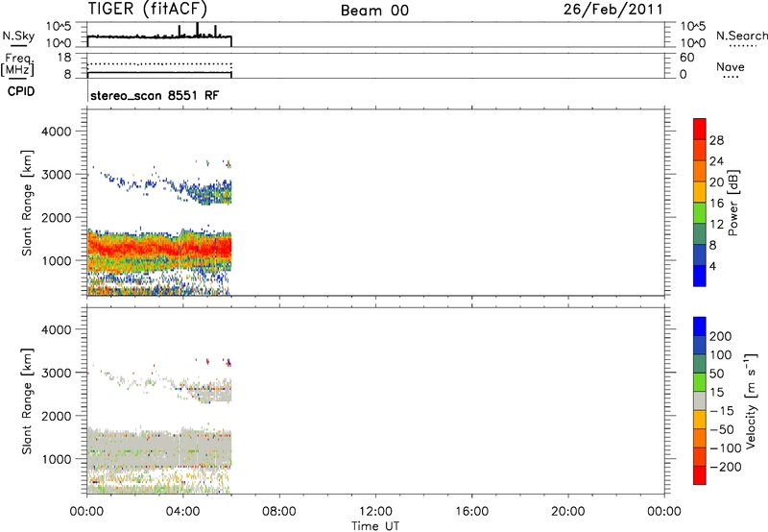Viewport: 768px width, 532px height.
Task: Click '2000' on the velocity panel axis
Action: 56,416
